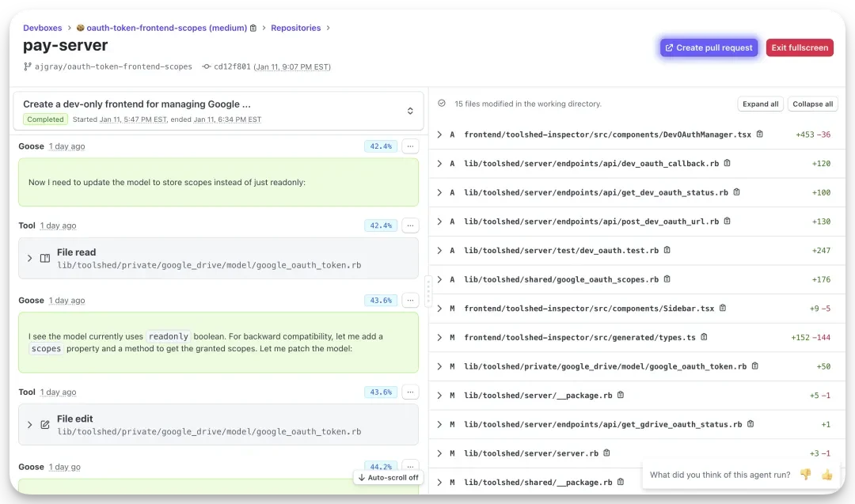Click thumbs up feedback icon
The height and width of the screenshot is (504, 855).
[x=827, y=475]
